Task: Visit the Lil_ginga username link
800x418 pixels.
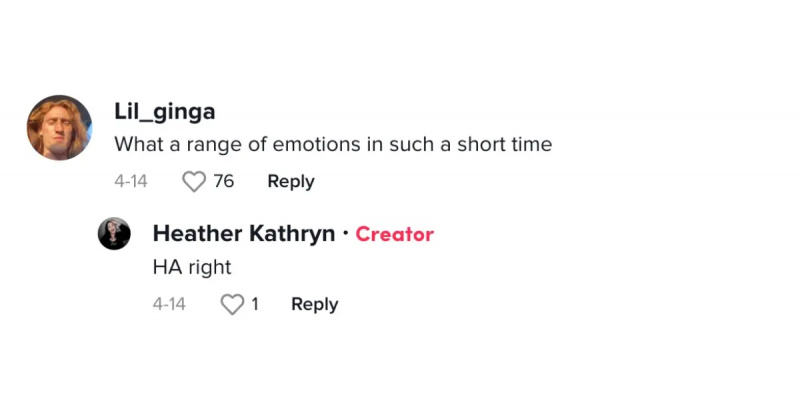Action: pos(165,112)
